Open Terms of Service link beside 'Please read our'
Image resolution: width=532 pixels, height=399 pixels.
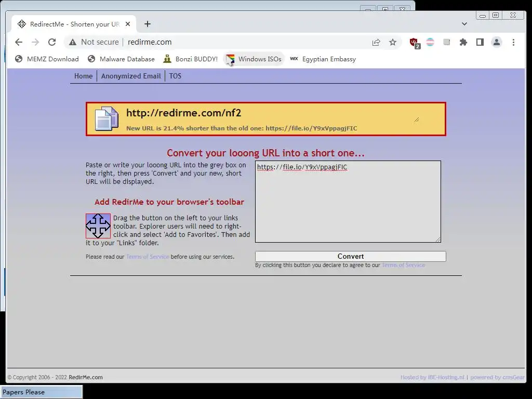pos(148,257)
